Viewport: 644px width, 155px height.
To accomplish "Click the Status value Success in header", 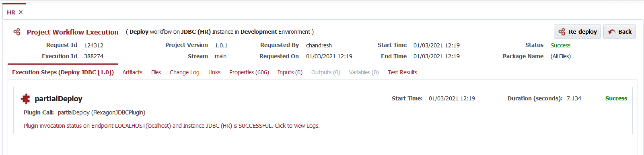I will [x=560, y=45].
